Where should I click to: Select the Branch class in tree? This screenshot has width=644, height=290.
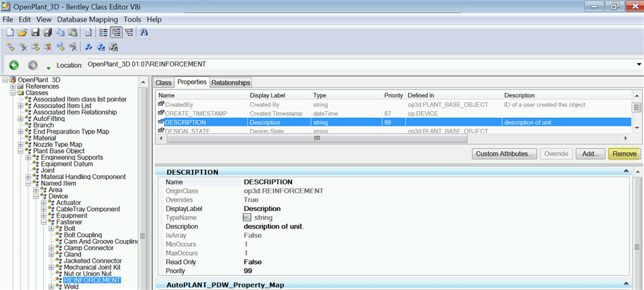[44, 125]
